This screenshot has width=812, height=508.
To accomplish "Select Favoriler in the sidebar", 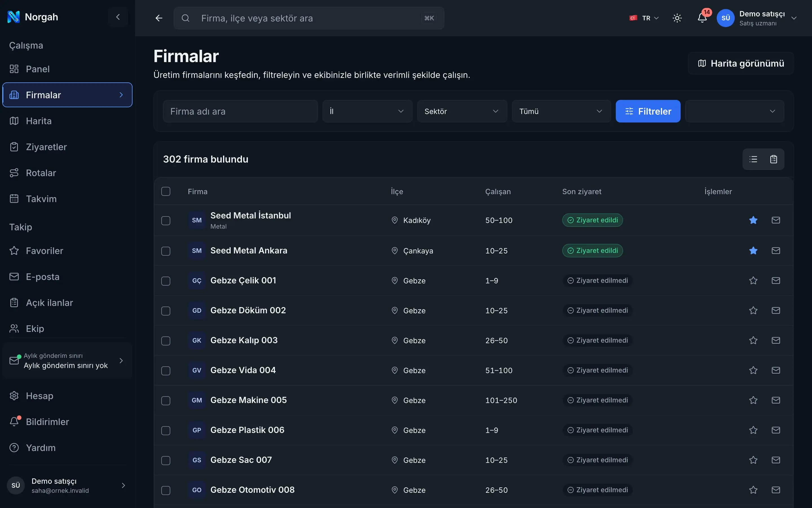I will coord(67,251).
